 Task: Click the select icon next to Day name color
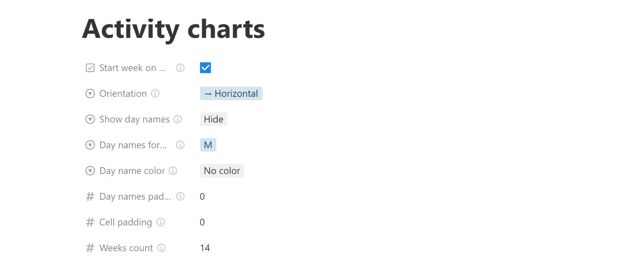click(x=90, y=171)
